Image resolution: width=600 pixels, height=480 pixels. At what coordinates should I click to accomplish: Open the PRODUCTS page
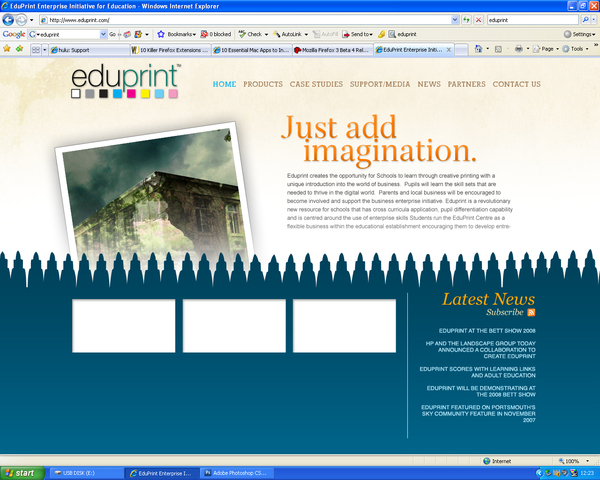click(x=263, y=84)
